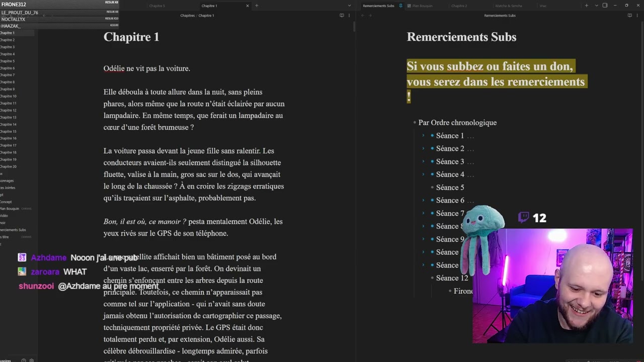The width and height of the screenshot is (644, 362).
Task: Click Chapitres in the breadcrumb path
Action: [x=187, y=15]
